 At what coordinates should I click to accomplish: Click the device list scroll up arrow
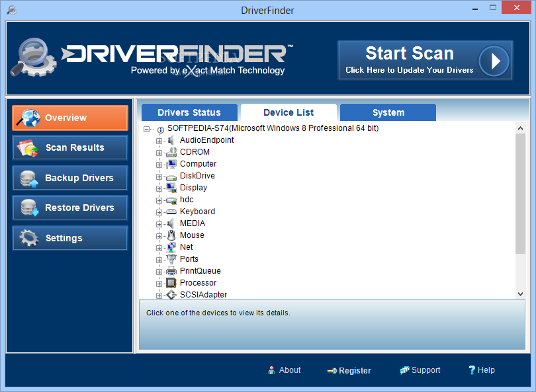pos(520,128)
